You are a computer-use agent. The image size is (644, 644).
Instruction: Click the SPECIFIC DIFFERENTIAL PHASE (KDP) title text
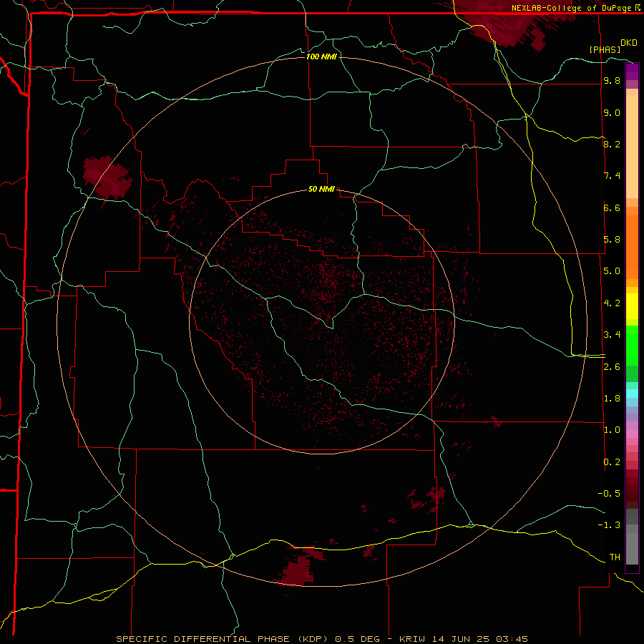[x=222, y=639]
